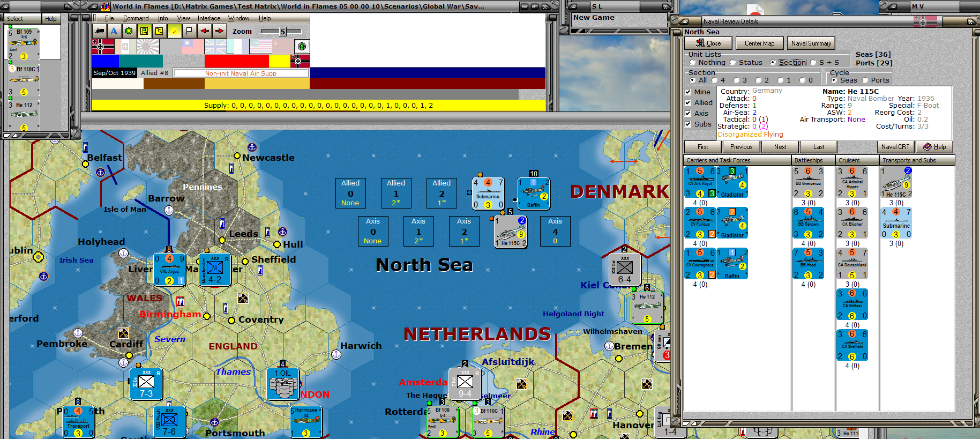Image resolution: width=980 pixels, height=439 pixels.
Task: Go to Last unit
Action: pos(819,147)
